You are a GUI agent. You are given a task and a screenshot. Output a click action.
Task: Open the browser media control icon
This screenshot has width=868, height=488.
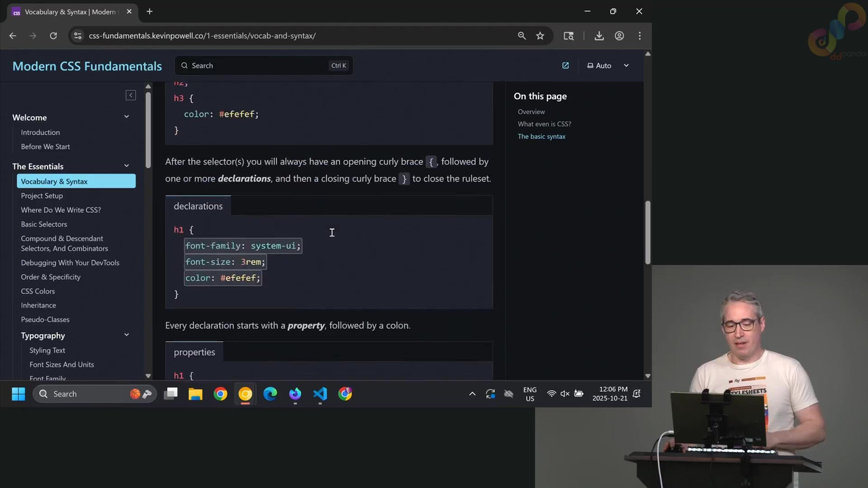(569, 36)
